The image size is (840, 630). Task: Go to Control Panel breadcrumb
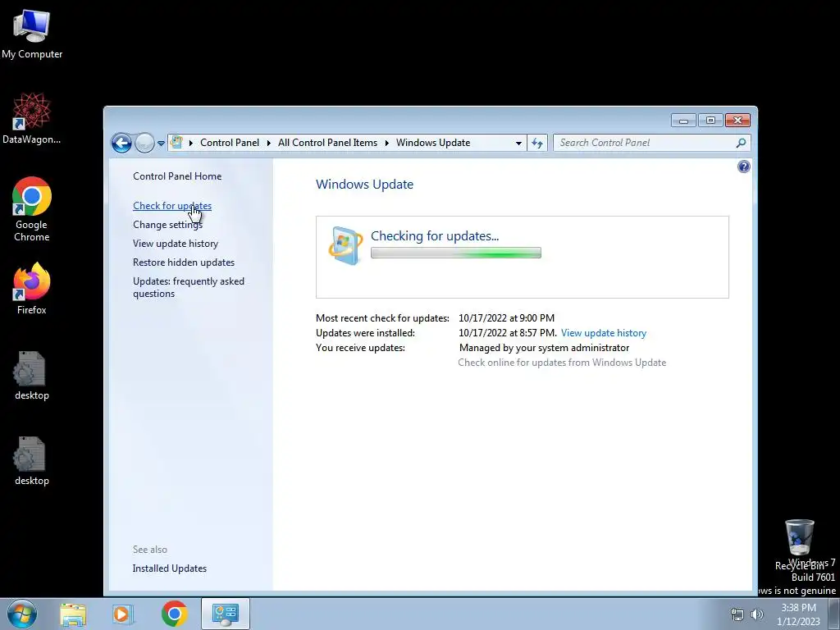pyautogui.click(x=230, y=143)
